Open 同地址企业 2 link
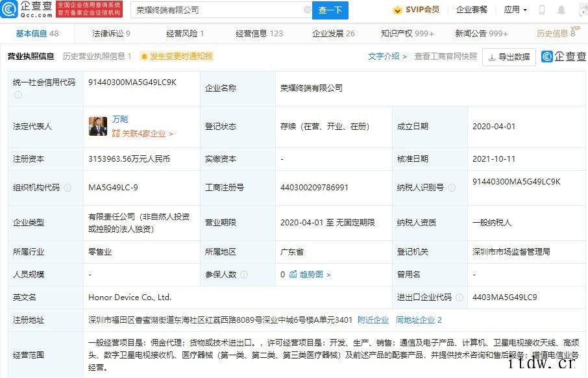 419,320
